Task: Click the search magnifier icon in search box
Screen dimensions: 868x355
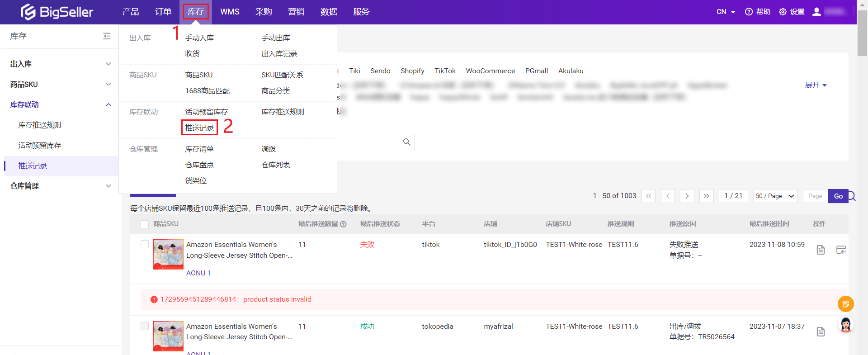Action: click(406, 142)
